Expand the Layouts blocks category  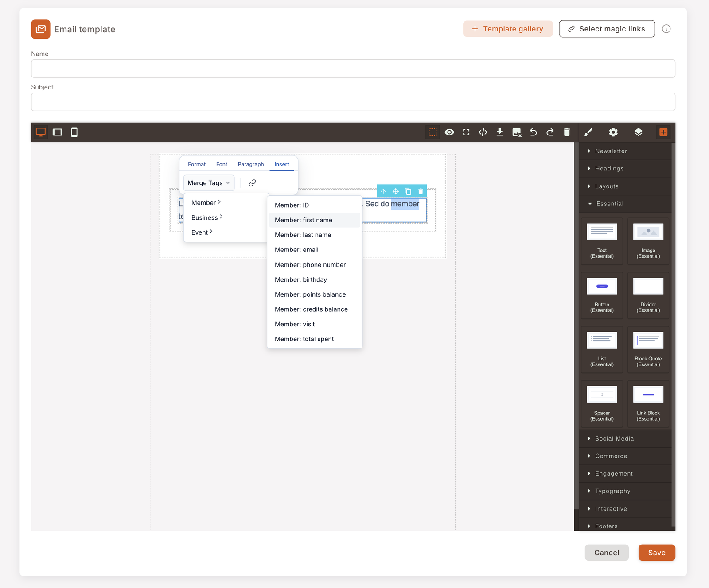coord(625,186)
